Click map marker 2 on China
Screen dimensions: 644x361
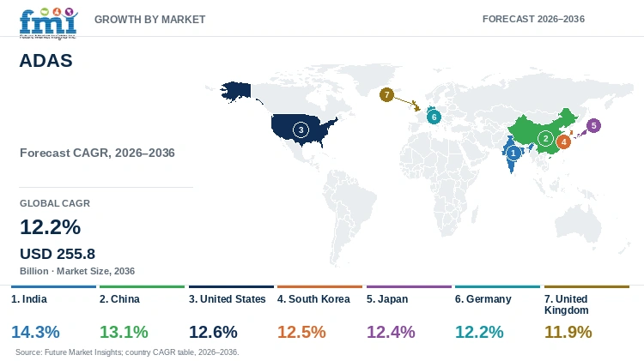(545, 139)
